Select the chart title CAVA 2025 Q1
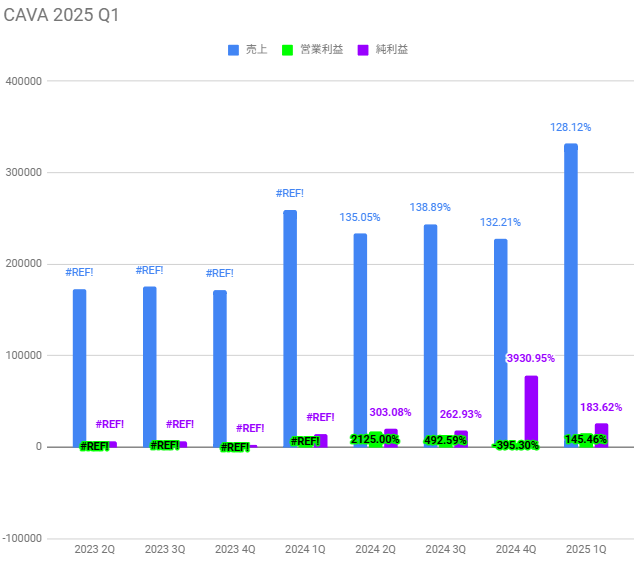641x566 pixels. [x=61, y=15]
